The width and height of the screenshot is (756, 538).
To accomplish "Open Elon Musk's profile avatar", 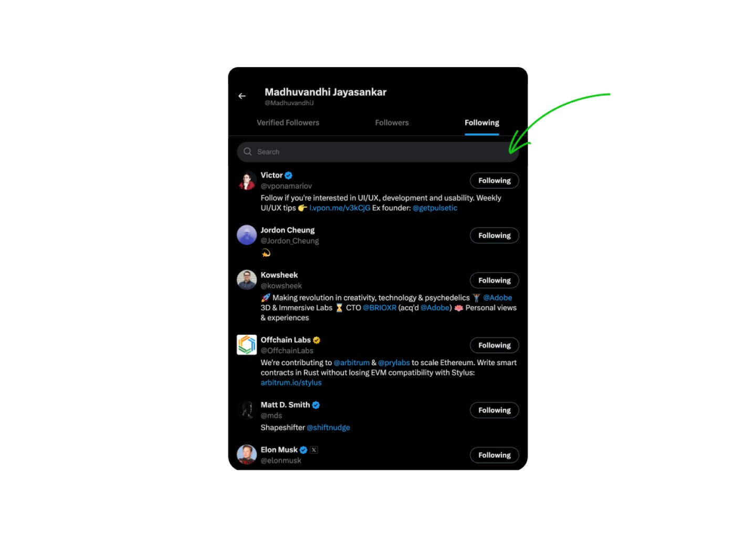I will [247, 454].
